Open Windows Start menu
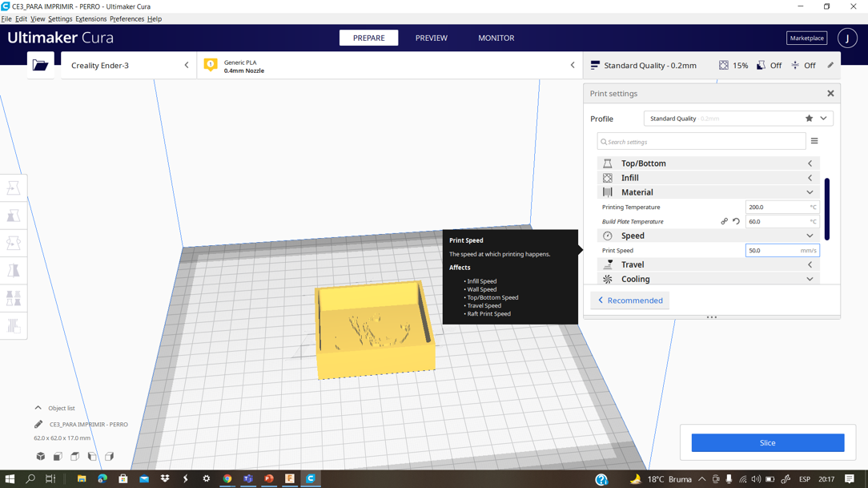This screenshot has height=488, width=868. pyautogui.click(x=10, y=478)
